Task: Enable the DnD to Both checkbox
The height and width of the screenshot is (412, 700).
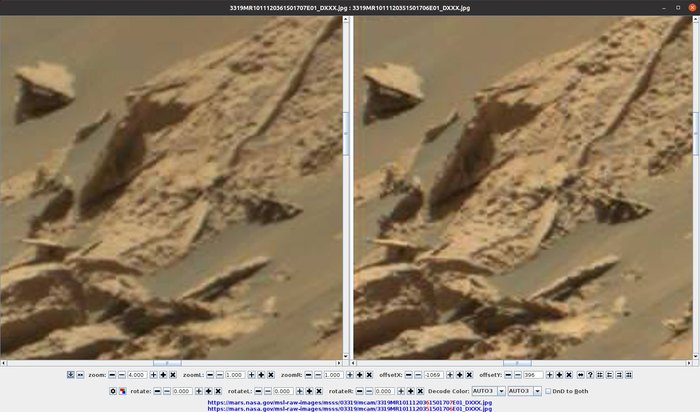Action: tap(548, 391)
